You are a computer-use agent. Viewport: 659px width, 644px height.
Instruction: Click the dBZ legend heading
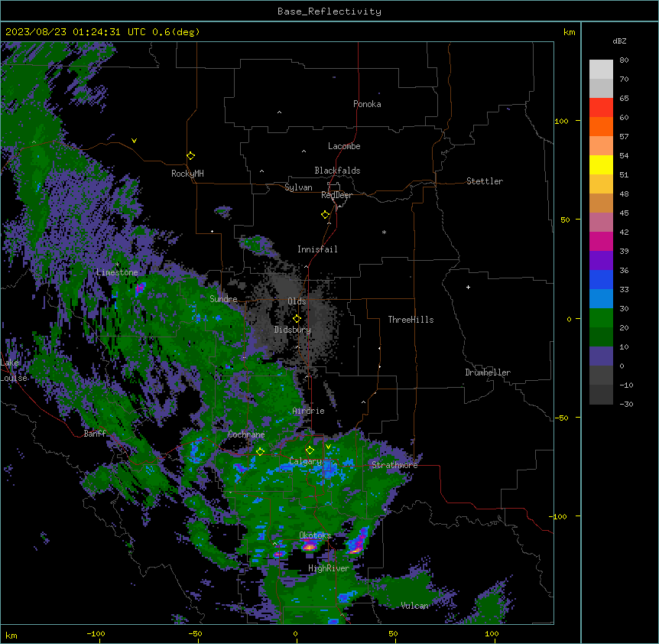tap(619, 41)
